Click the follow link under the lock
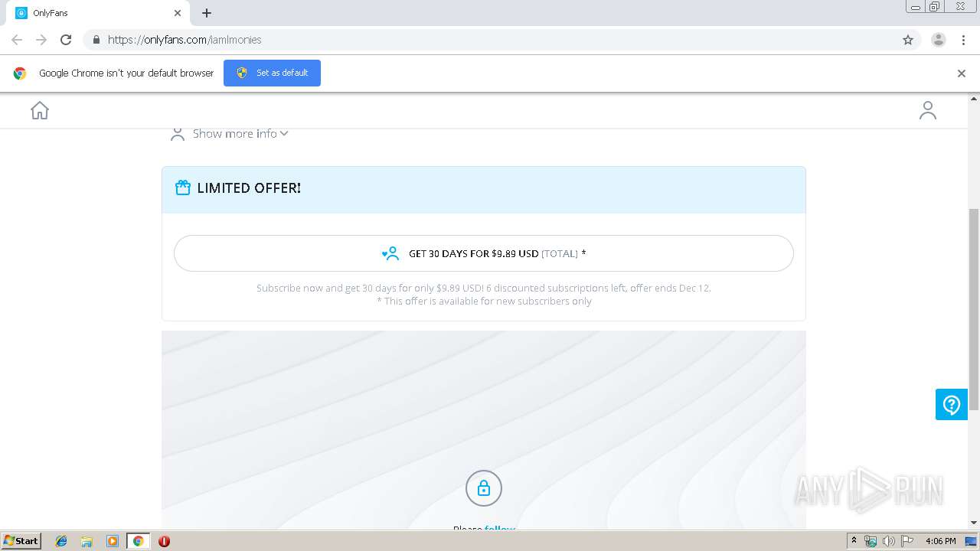The image size is (980, 551). [x=500, y=528]
